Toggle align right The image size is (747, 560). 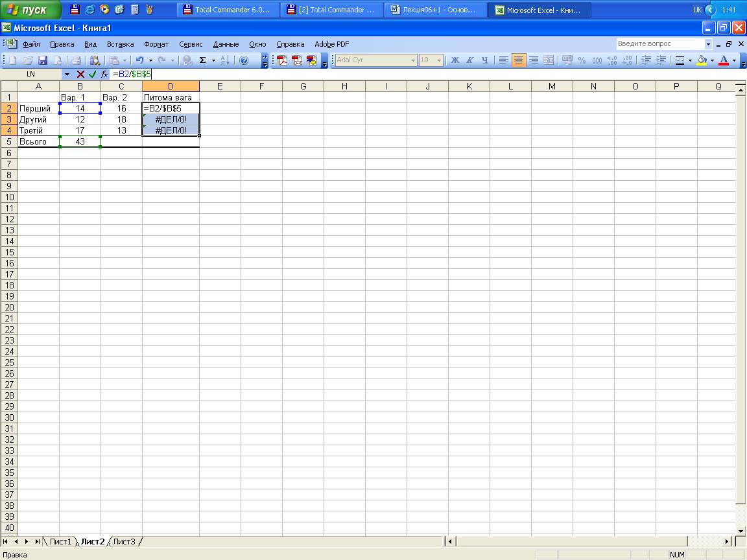tap(534, 60)
